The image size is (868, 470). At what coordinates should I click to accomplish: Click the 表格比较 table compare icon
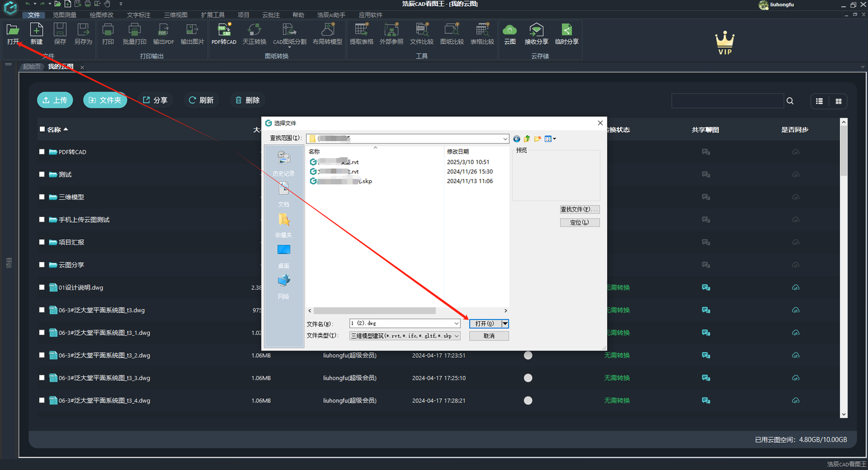tap(482, 34)
